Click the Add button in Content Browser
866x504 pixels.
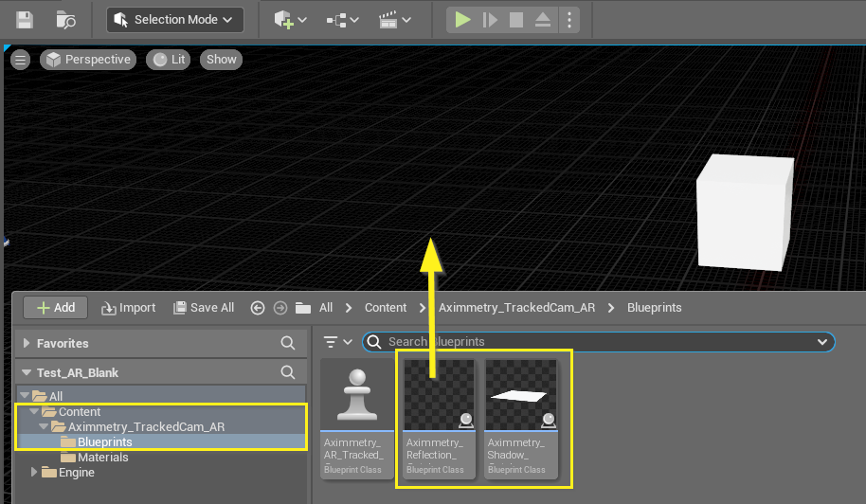55,308
